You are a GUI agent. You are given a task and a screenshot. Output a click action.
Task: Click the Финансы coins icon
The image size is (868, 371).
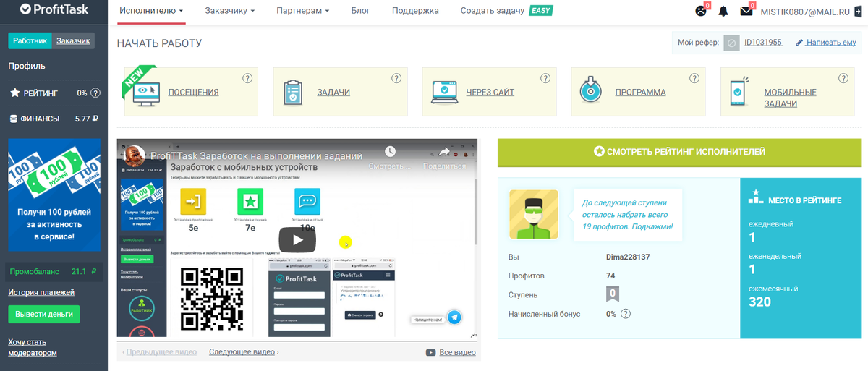14,119
